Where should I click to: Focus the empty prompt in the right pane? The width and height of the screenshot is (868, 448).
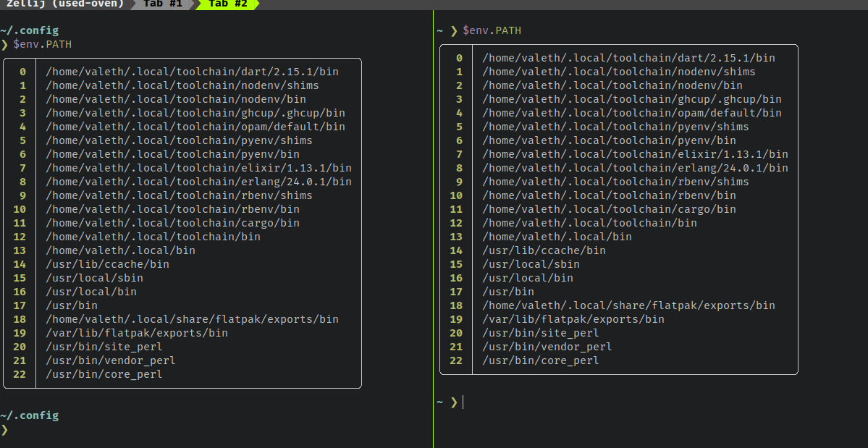pyautogui.click(x=463, y=402)
